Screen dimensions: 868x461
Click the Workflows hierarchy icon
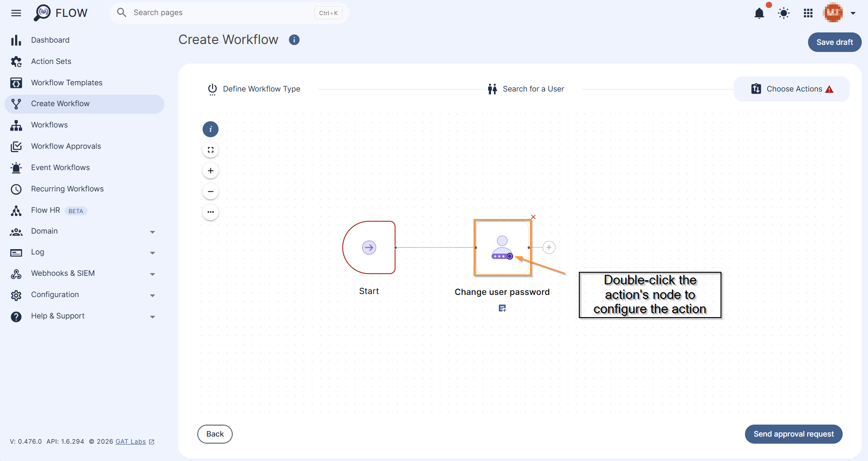coord(16,125)
